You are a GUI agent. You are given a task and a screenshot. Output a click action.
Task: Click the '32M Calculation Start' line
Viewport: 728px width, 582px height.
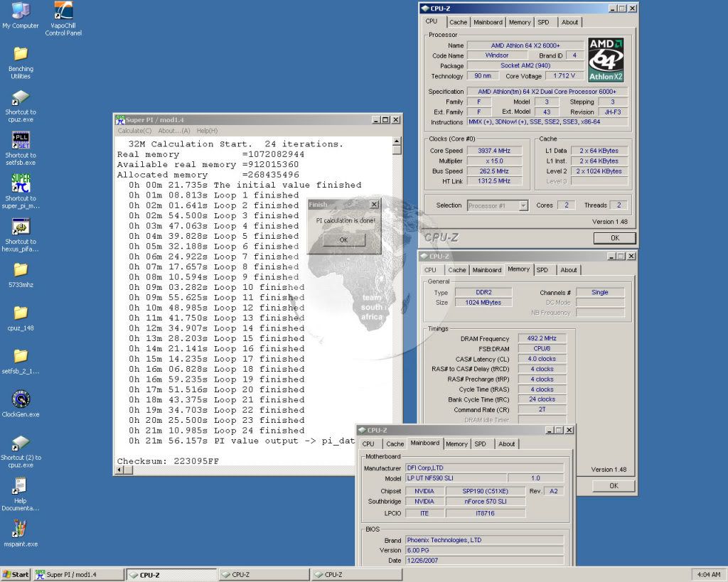point(236,144)
